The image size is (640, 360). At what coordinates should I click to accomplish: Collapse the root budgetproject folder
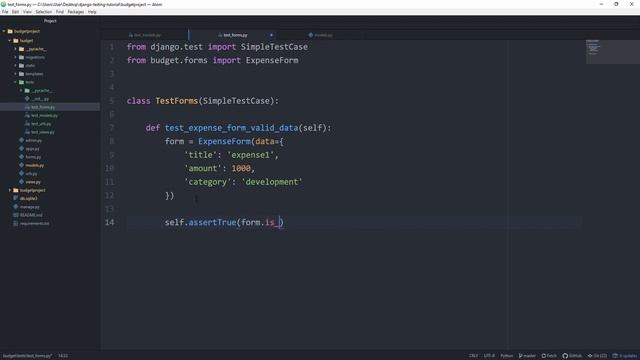click(x=4, y=31)
